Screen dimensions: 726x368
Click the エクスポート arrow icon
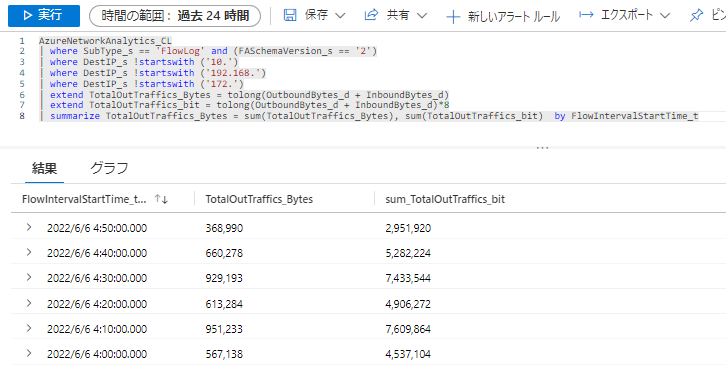[x=586, y=15]
